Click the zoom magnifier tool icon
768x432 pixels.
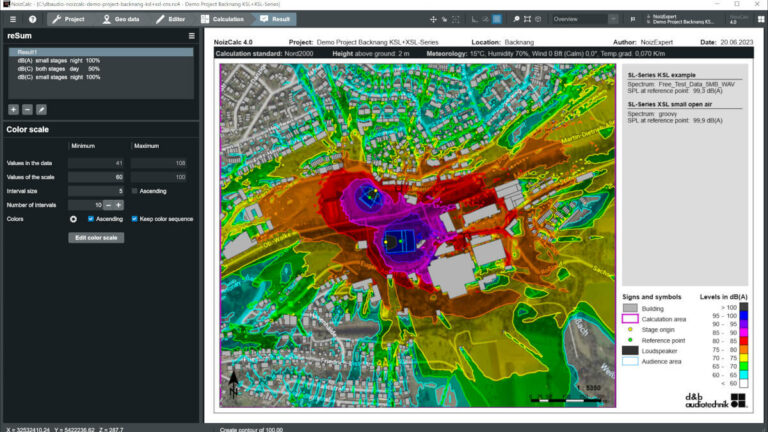(516, 19)
